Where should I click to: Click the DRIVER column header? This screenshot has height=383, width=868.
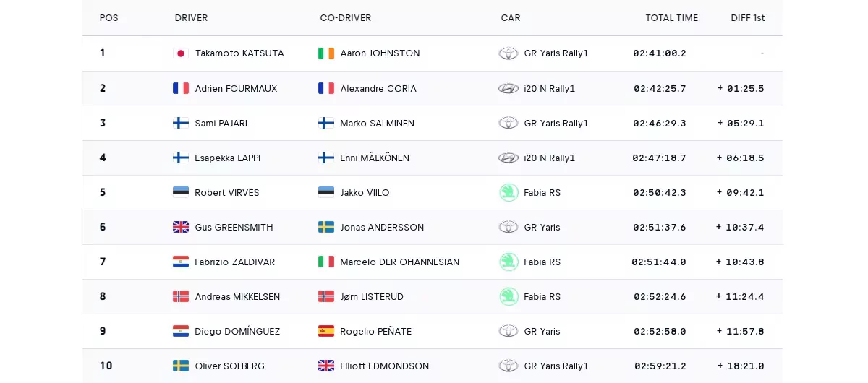pyautogui.click(x=191, y=18)
